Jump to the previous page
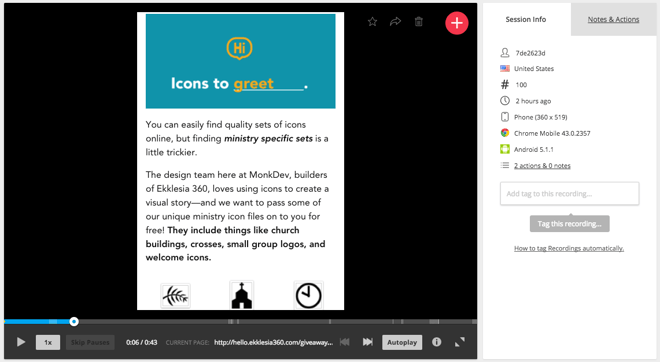The image size is (660, 362). tap(345, 342)
